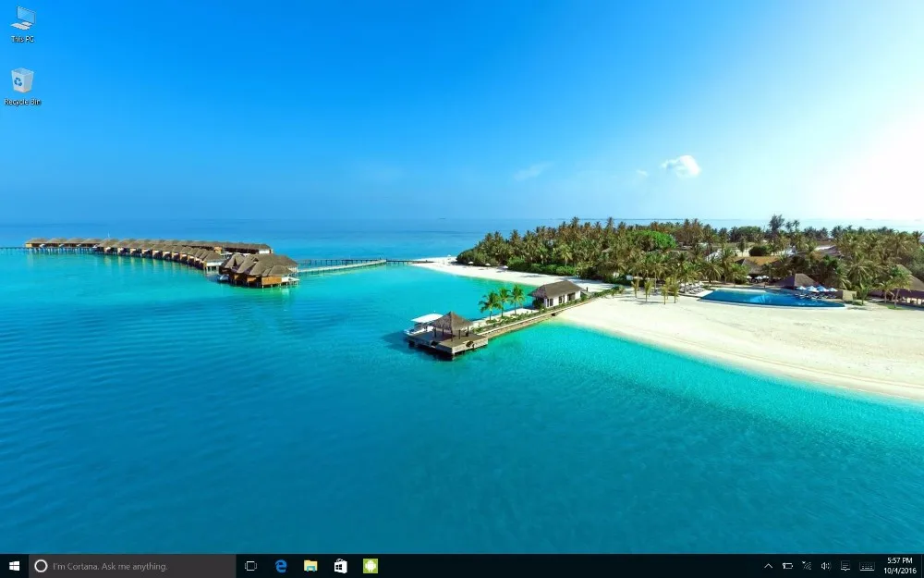Screen dimensions: 924x578
Task: Launch Microsoft Edge from taskbar
Action: tap(281, 566)
